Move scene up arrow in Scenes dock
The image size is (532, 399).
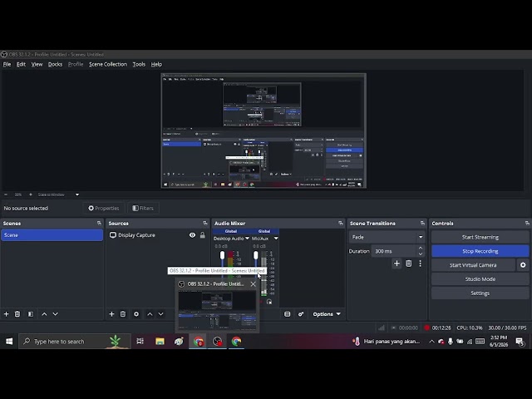tap(44, 314)
